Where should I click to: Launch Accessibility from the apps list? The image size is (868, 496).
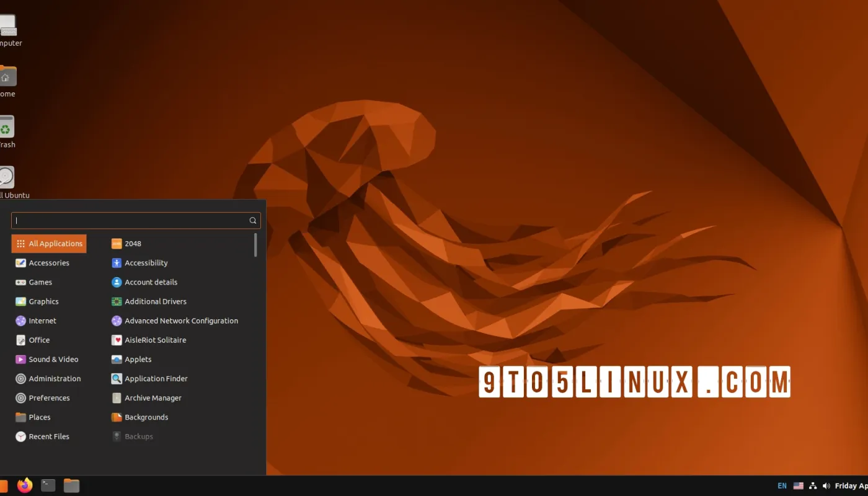pyautogui.click(x=139, y=263)
